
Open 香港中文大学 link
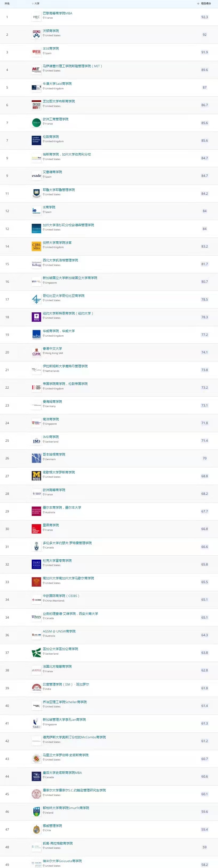coord(52,348)
